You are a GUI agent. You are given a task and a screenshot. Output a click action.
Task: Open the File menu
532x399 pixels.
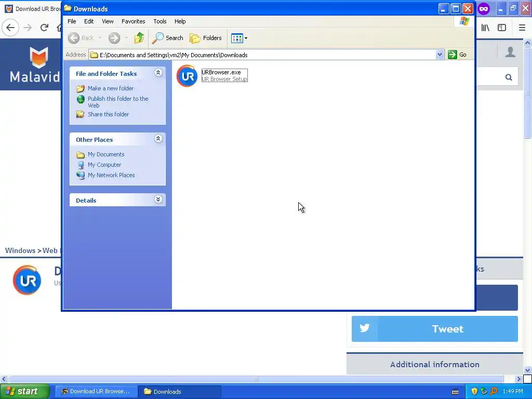click(x=72, y=21)
